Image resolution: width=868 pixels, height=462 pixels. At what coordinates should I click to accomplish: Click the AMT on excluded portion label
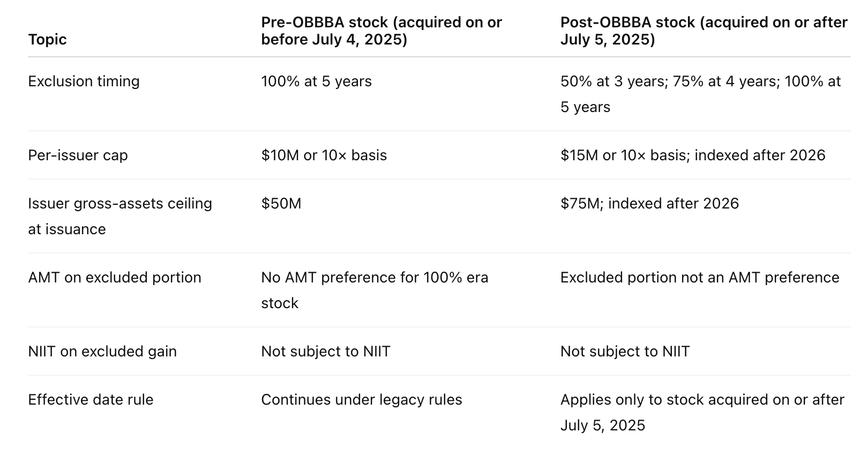coord(115,278)
